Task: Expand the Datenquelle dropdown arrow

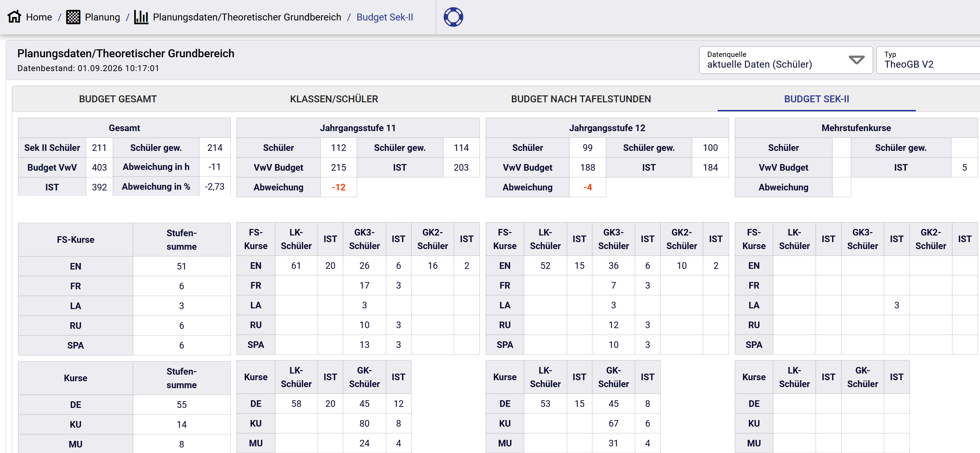Action: [856, 60]
